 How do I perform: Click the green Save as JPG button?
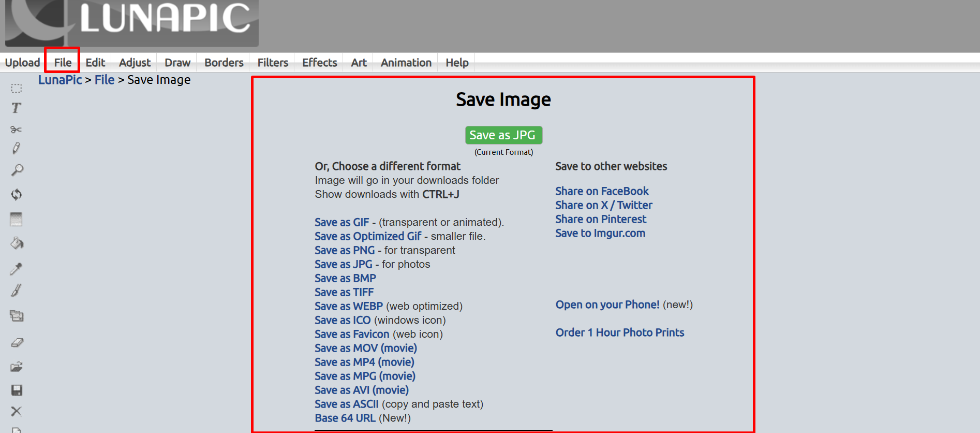tap(503, 135)
